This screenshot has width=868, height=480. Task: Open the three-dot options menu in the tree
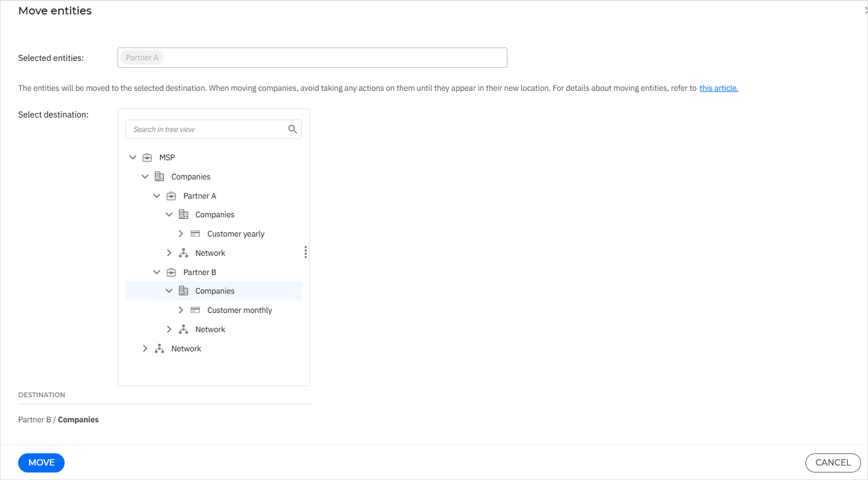pos(305,251)
